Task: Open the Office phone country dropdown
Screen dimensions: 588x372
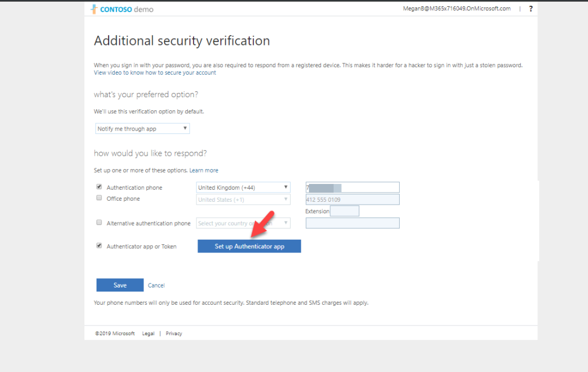Action: pyautogui.click(x=243, y=198)
